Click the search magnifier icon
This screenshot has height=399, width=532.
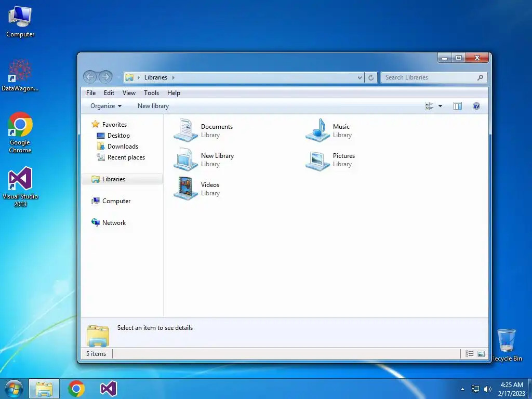480,78
